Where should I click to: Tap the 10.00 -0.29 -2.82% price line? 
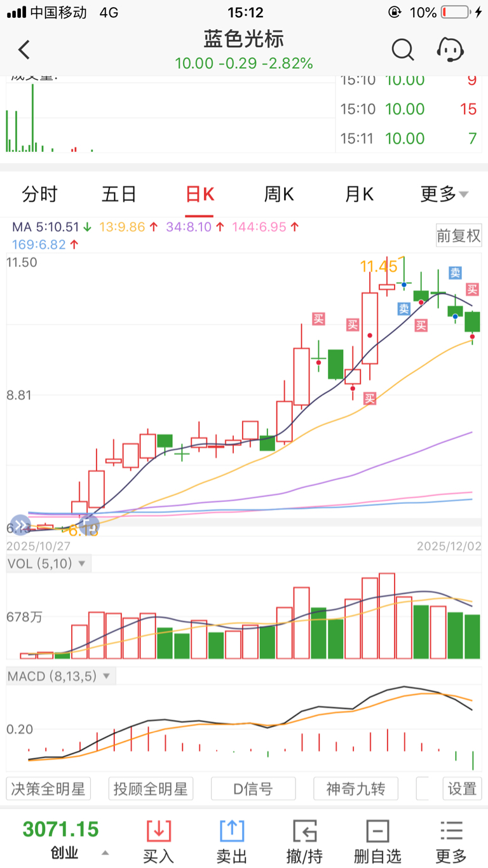tap(244, 64)
